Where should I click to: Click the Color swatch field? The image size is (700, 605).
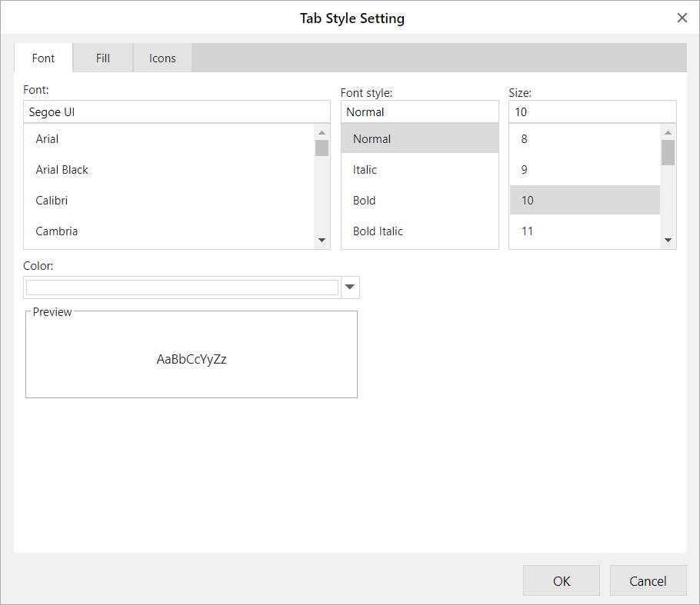click(182, 288)
